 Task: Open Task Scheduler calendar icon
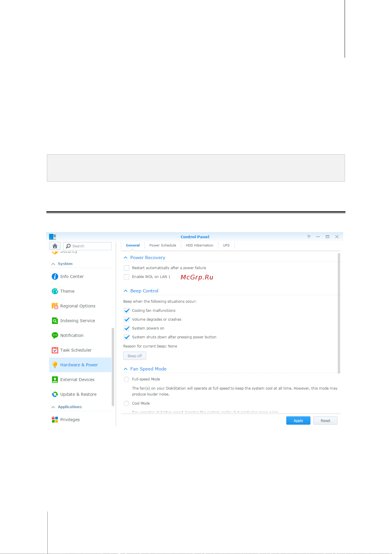55,350
